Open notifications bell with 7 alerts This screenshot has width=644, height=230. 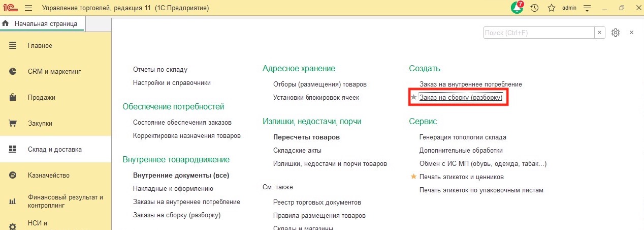[x=517, y=8]
